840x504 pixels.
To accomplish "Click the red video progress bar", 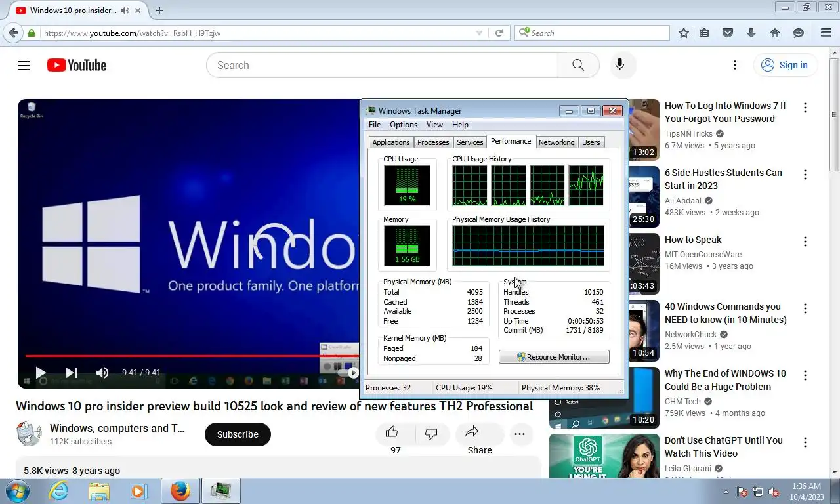I will pos(192,356).
